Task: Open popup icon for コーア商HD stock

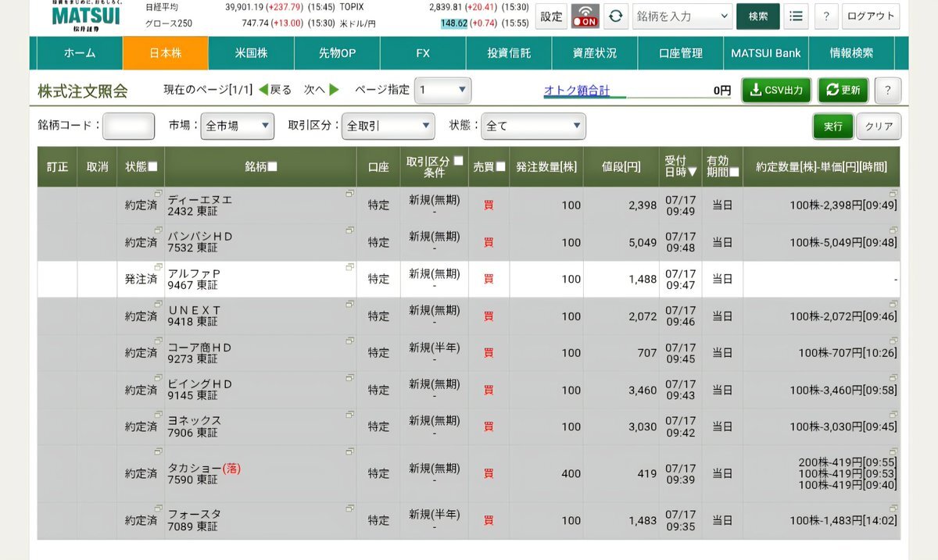Action: pyautogui.click(x=349, y=341)
